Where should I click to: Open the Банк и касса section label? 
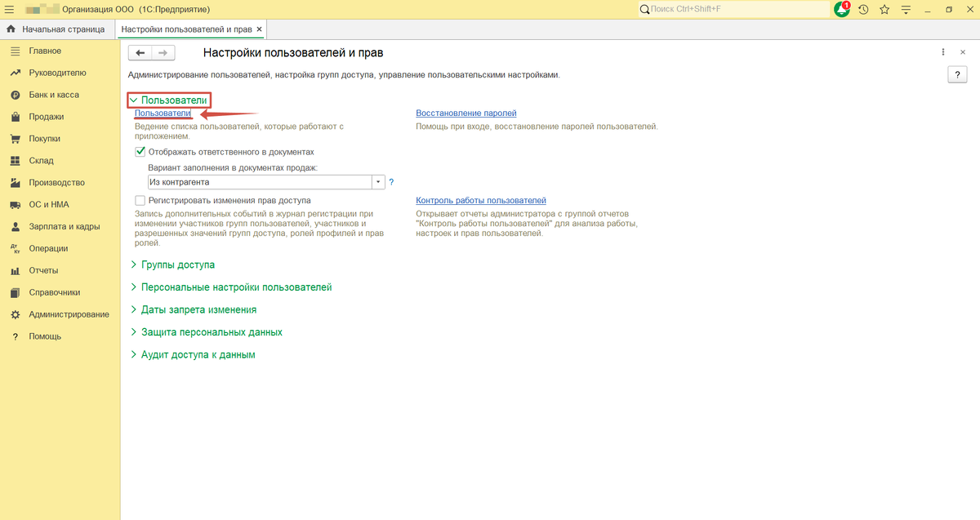tap(54, 95)
